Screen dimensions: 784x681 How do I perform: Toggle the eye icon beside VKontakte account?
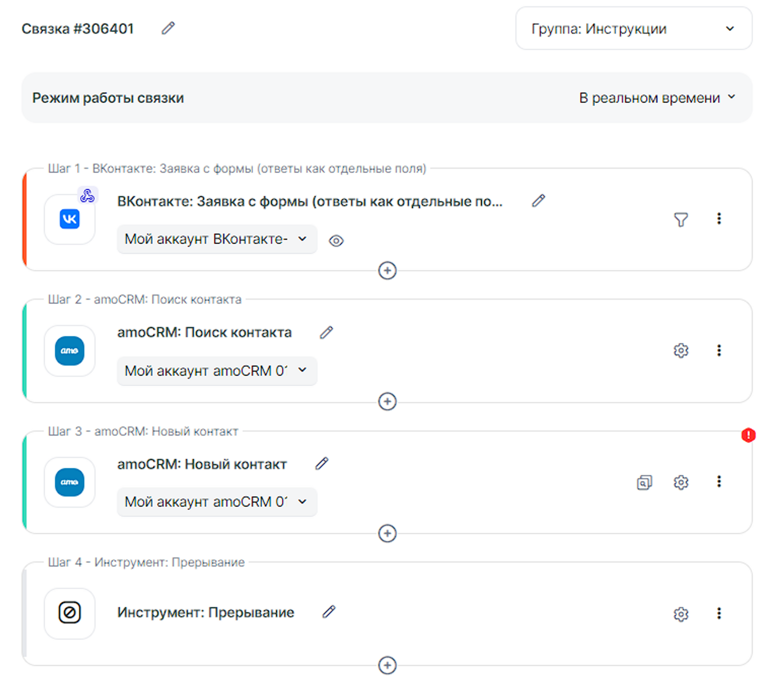(336, 241)
